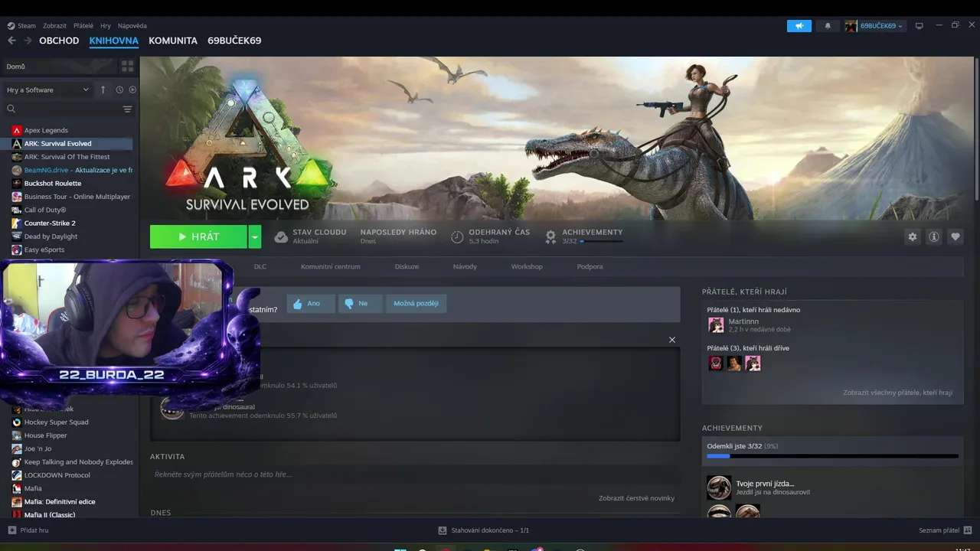Click the 69BUČEK69 profile avatar

[851, 26]
